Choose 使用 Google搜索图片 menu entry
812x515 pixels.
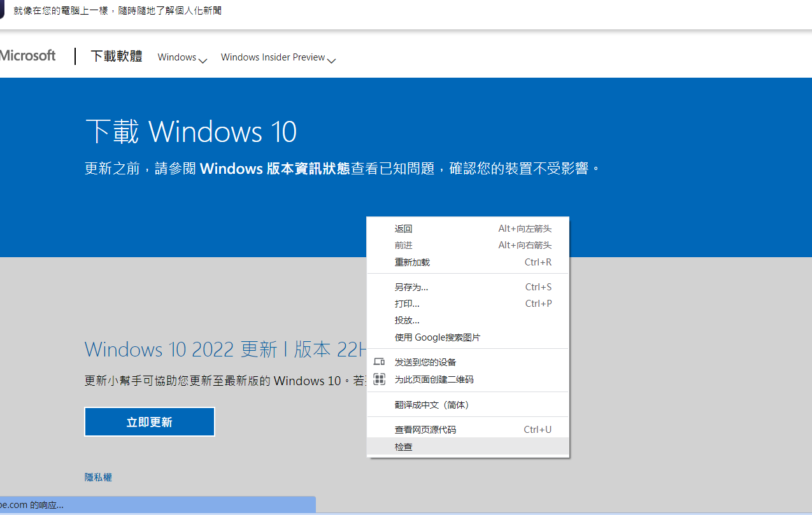point(468,337)
